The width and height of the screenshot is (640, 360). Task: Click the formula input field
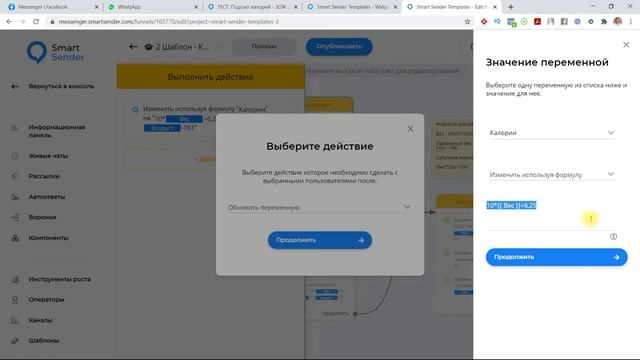(551, 215)
